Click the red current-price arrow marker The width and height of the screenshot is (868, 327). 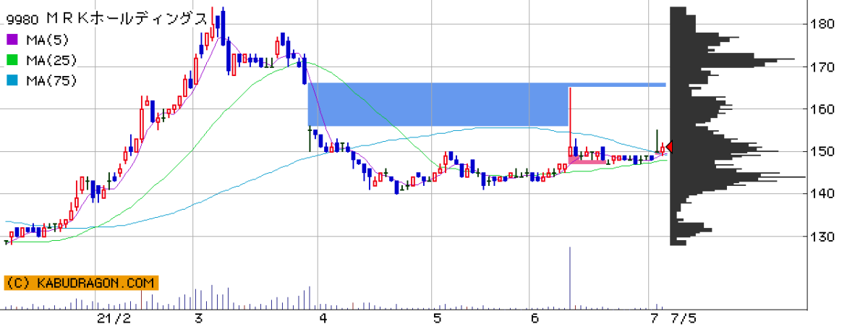click(669, 147)
